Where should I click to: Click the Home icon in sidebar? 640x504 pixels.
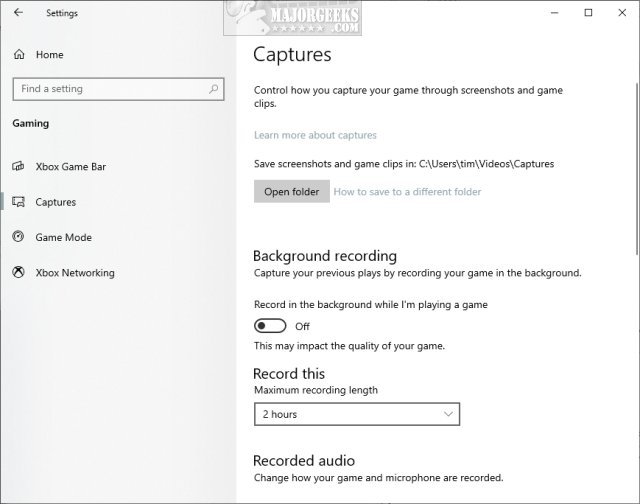click(x=19, y=54)
